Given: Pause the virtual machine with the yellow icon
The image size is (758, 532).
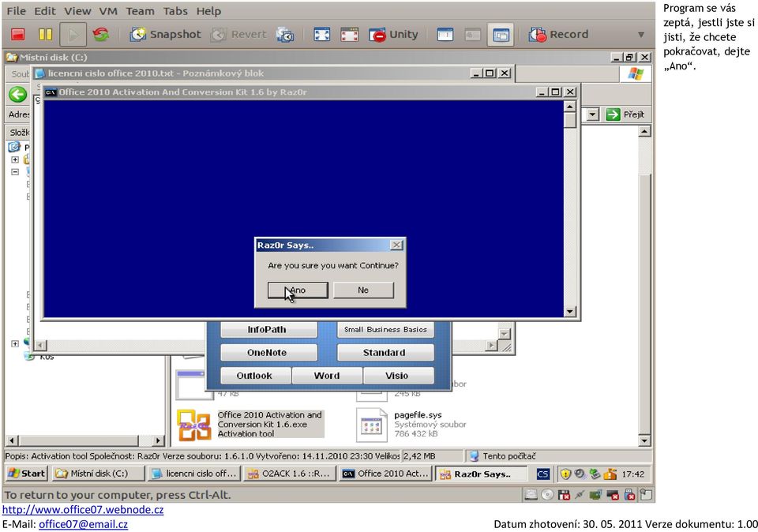Looking at the screenshot, I should click(x=46, y=34).
